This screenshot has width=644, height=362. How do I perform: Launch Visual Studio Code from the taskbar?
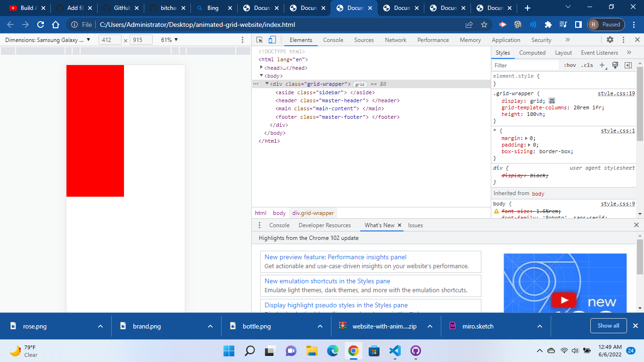pyautogui.click(x=395, y=351)
